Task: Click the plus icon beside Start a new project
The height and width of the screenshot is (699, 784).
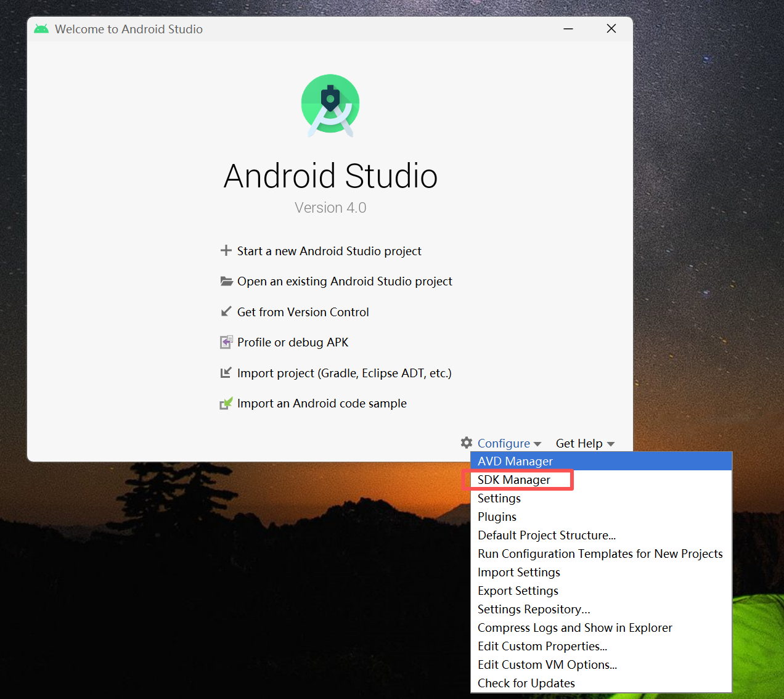Action: (226, 250)
